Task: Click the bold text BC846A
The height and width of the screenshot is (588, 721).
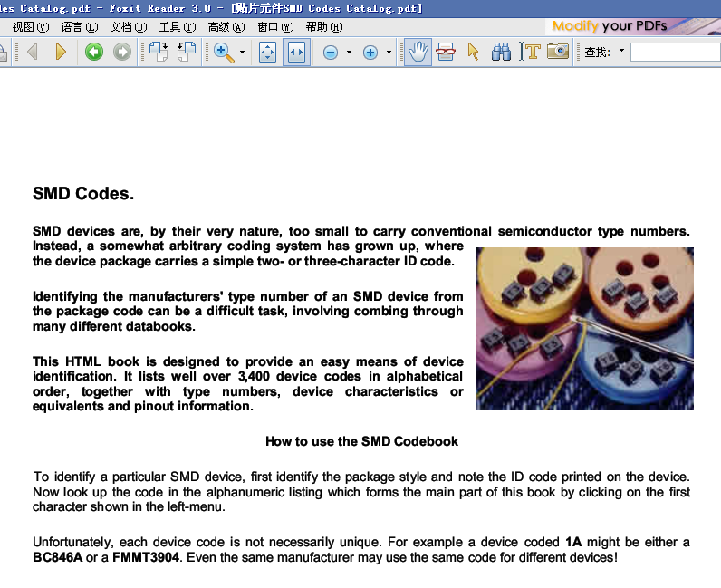Action: click(x=57, y=557)
